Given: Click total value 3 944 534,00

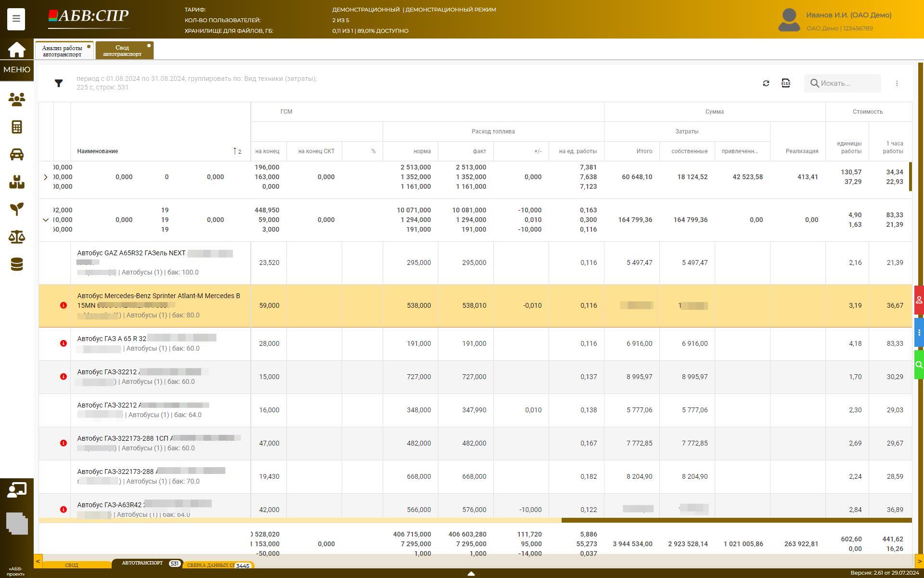Looking at the screenshot, I should [x=632, y=544].
